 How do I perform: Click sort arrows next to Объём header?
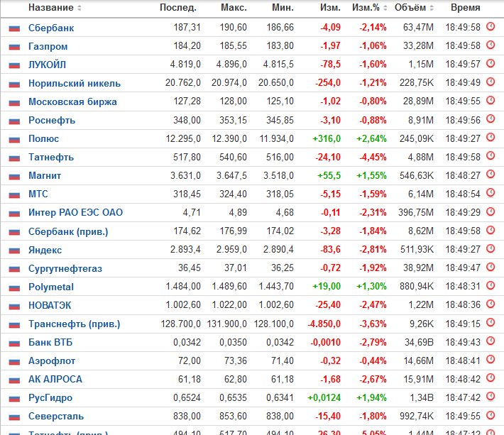click(x=432, y=8)
